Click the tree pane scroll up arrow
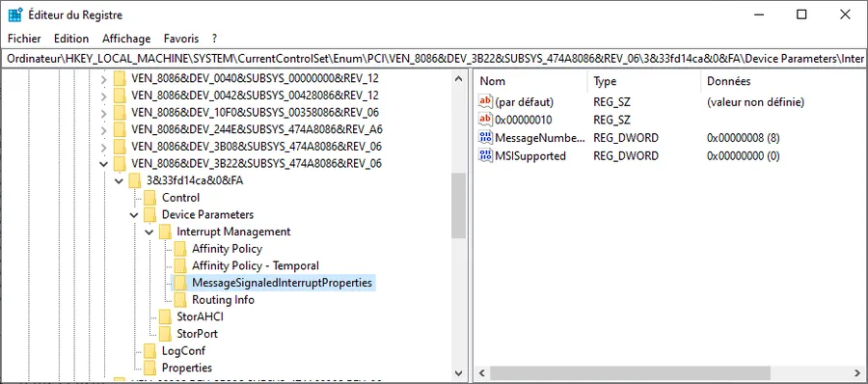This screenshot has height=384, width=868. tap(458, 79)
